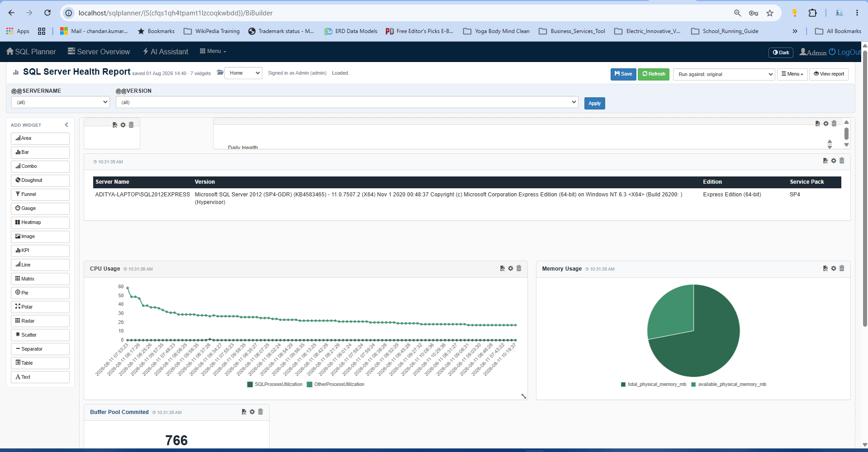868x452 pixels.
Task: Click the Daily Health widget scroll-down arrow
Action: [x=846, y=145]
